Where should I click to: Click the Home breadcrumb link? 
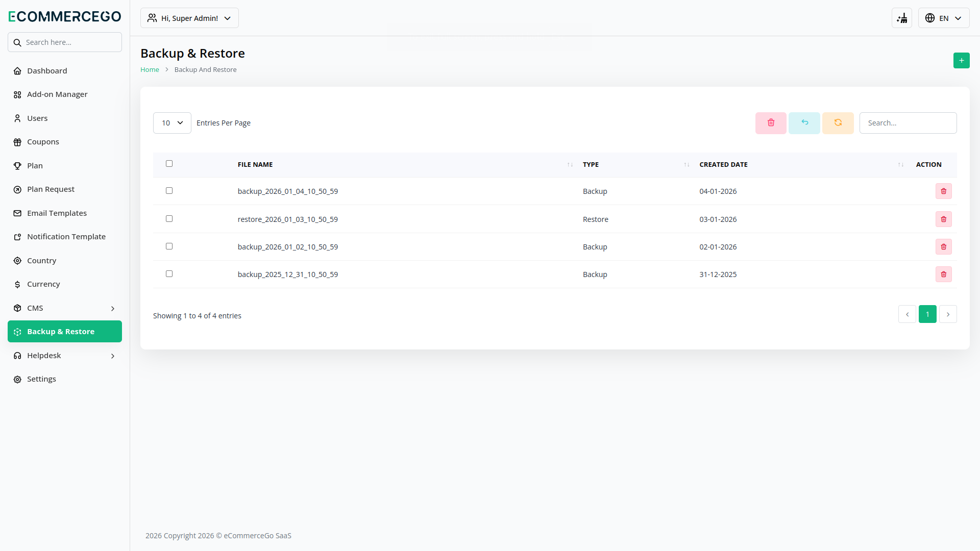click(x=150, y=69)
